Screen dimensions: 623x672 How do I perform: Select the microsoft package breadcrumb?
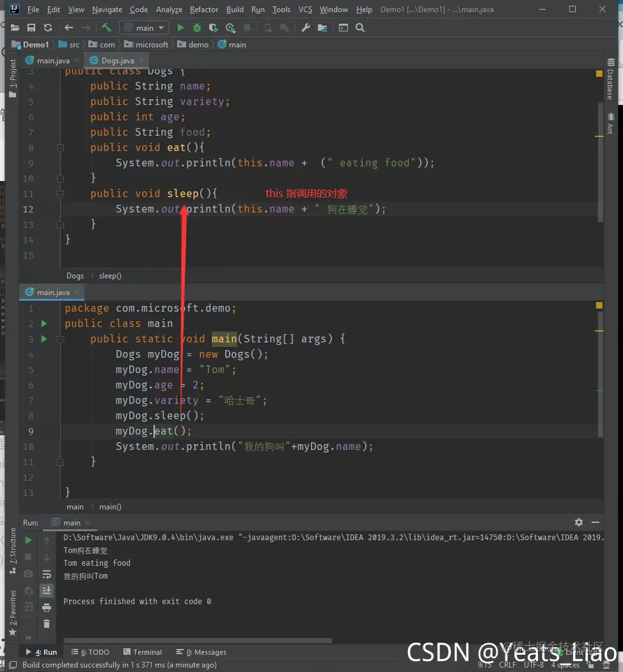click(146, 45)
